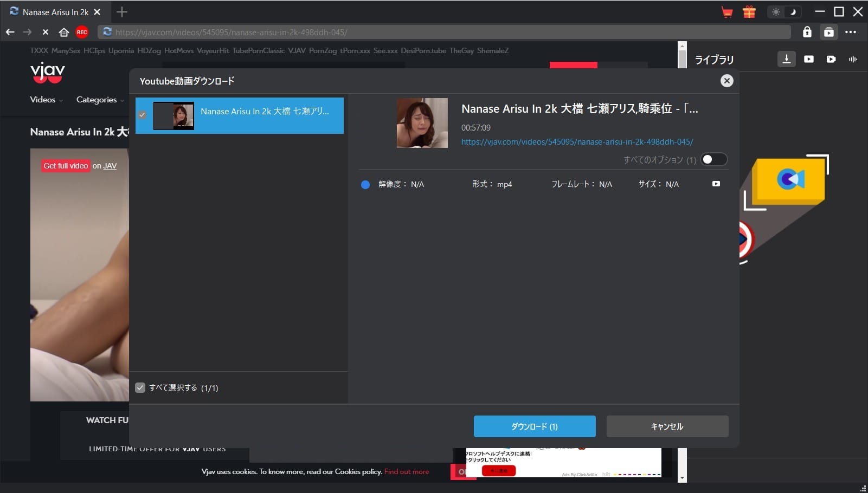Click the padlock icon in toolbar
The image size is (868, 493).
pyautogui.click(x=807, y=32)
